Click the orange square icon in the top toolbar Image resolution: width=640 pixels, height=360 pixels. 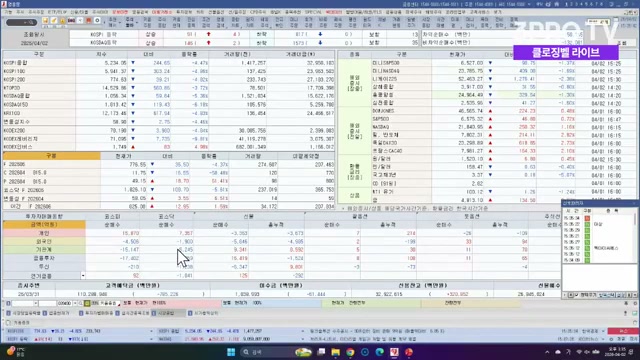coord(89,20)
